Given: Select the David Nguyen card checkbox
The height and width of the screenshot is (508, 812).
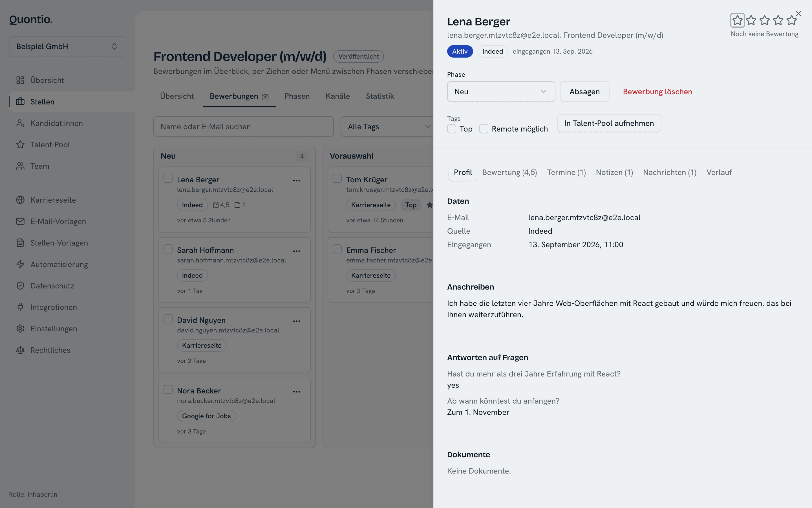Looking at the screenshot, I should point(168,319).
